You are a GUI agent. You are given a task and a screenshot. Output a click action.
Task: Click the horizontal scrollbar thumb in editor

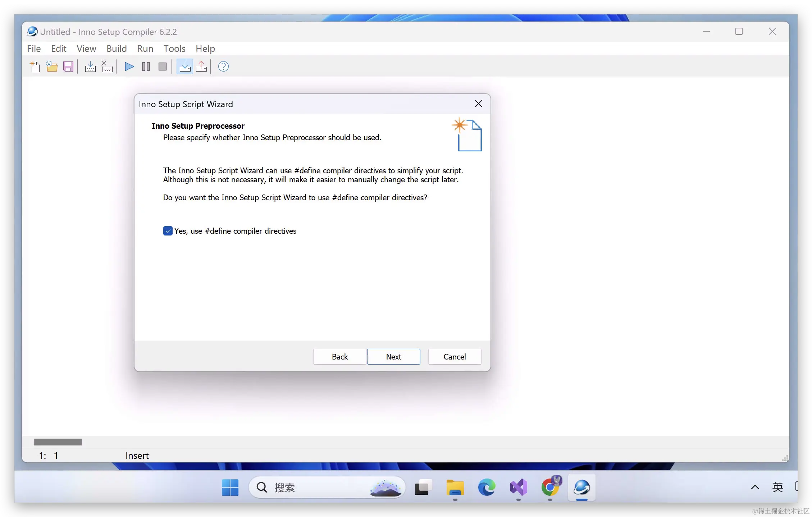pyautogui.click(x=58, y=442)
